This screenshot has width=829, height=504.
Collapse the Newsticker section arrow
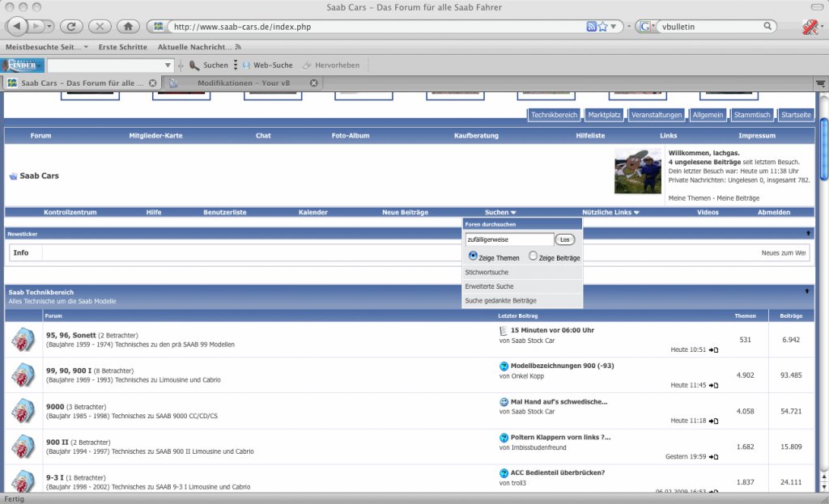tap(808, 233)
